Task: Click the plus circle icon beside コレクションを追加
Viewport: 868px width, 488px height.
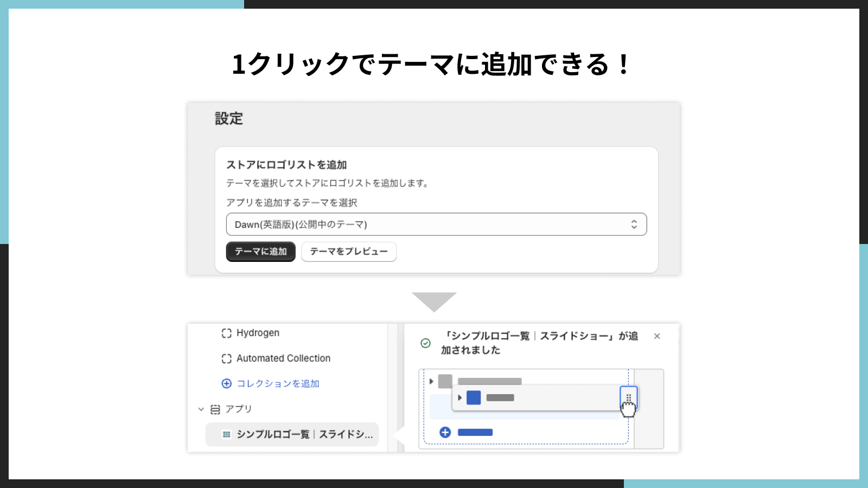Action: pos(226,384)
